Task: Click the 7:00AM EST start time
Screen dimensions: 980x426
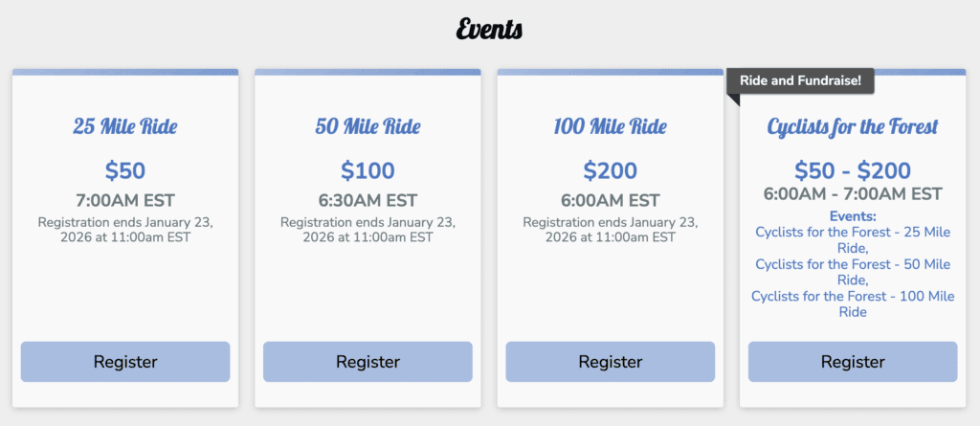Action: click(125, 201)
